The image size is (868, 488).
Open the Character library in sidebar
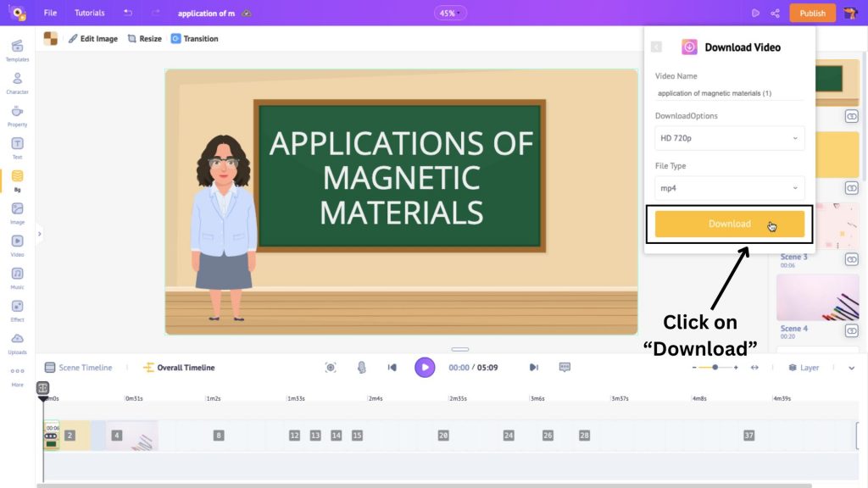tap(17, 79)
